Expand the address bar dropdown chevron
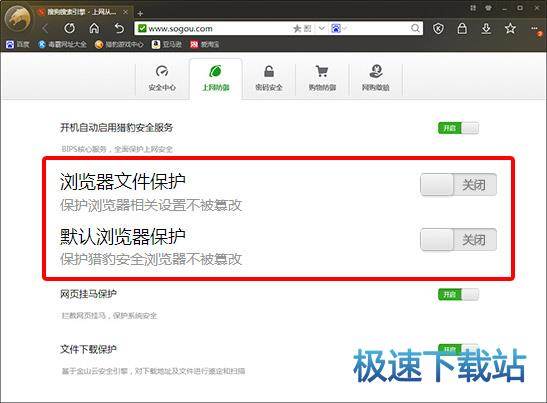The height and width of the screenshot is (403, 547). pyautogui.click(x=322, y=28)
